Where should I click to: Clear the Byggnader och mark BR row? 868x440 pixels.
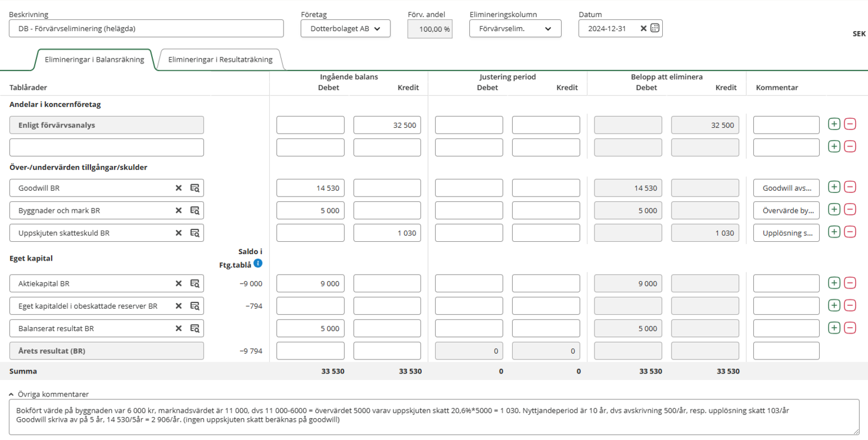click(x=179, y=211)
